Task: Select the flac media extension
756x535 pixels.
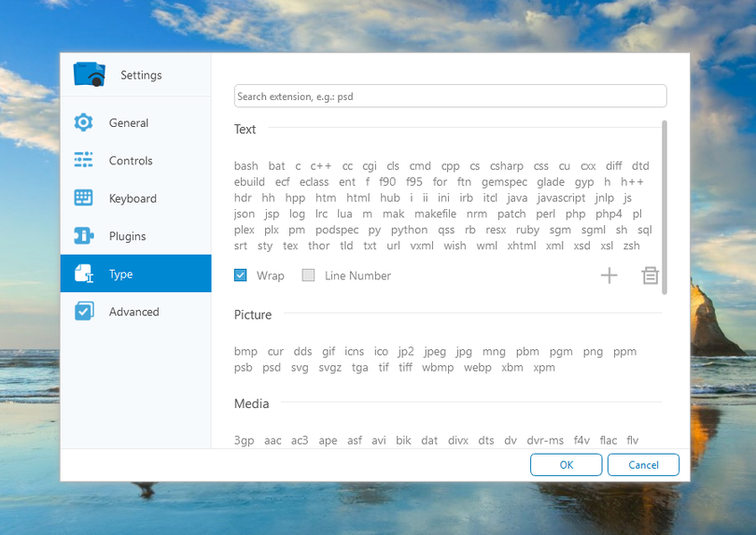Action: point(609,440)
